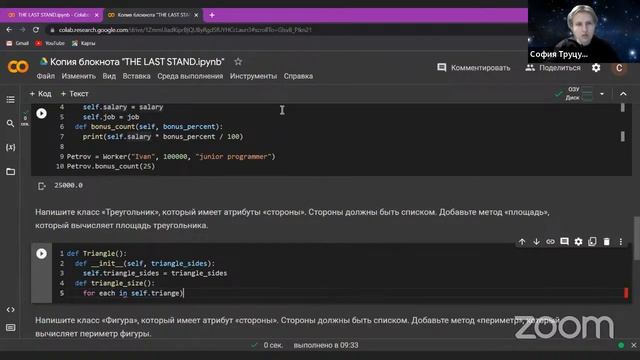Open the Colab logo home
640x360 pixels.
click(18, 67)
